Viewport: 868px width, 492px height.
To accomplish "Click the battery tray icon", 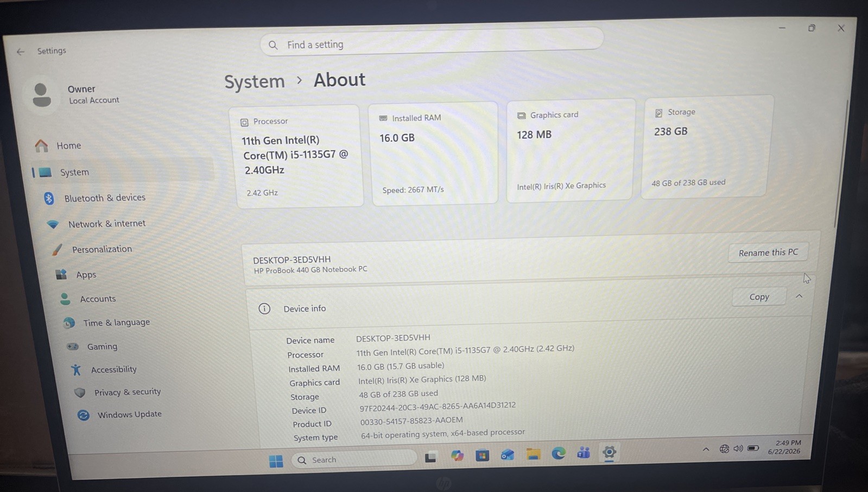I will 753,448.
